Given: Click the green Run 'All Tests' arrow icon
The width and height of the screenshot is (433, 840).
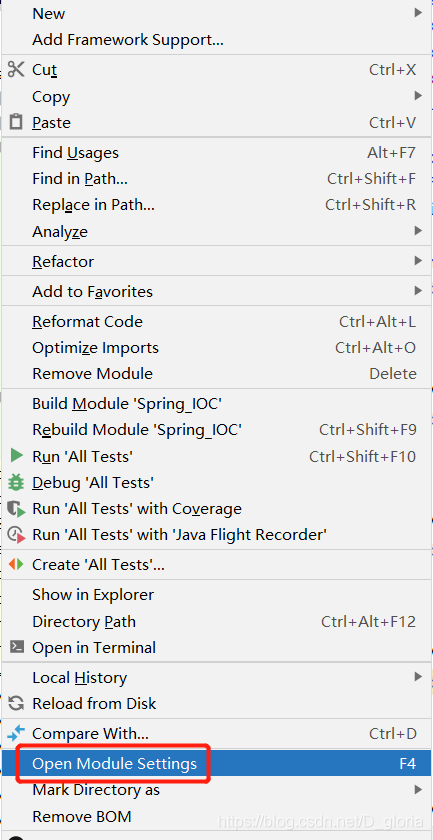Looking at the screenshot, I should 17,456.
